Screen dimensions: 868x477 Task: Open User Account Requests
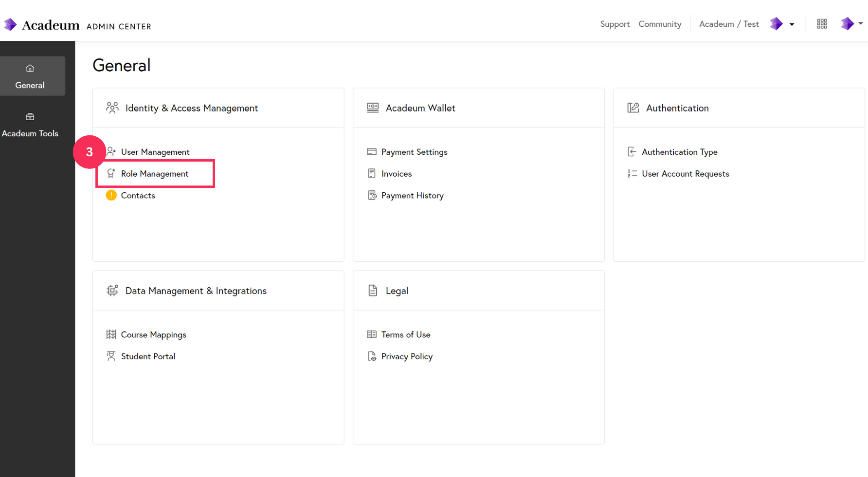[686, 174]
